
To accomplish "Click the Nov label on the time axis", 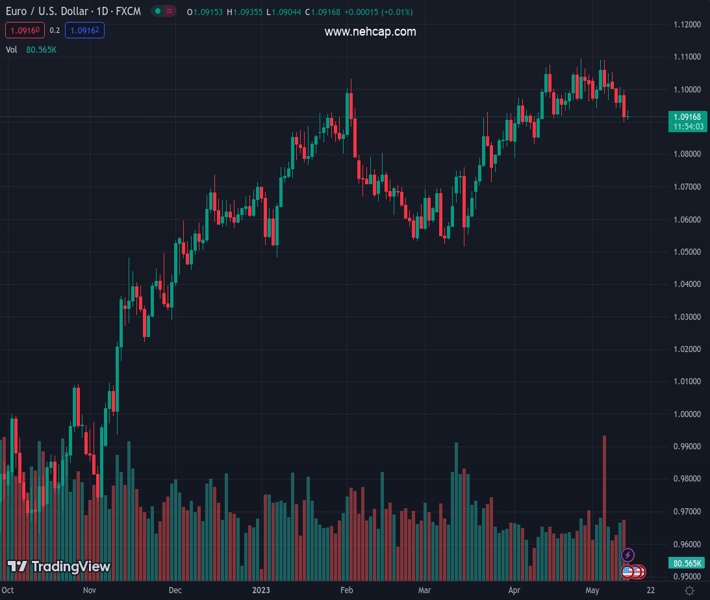I will pyautogui.click(x=89, y=591).
